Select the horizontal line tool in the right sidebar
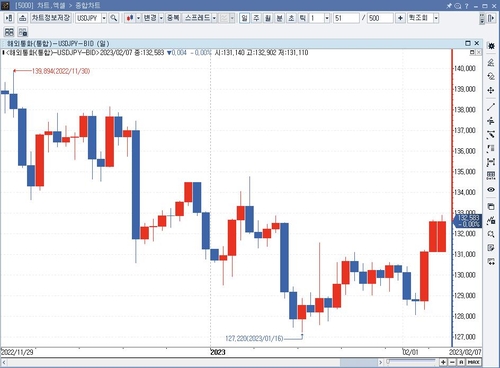 pyautogui.click(x=491, y=121)
